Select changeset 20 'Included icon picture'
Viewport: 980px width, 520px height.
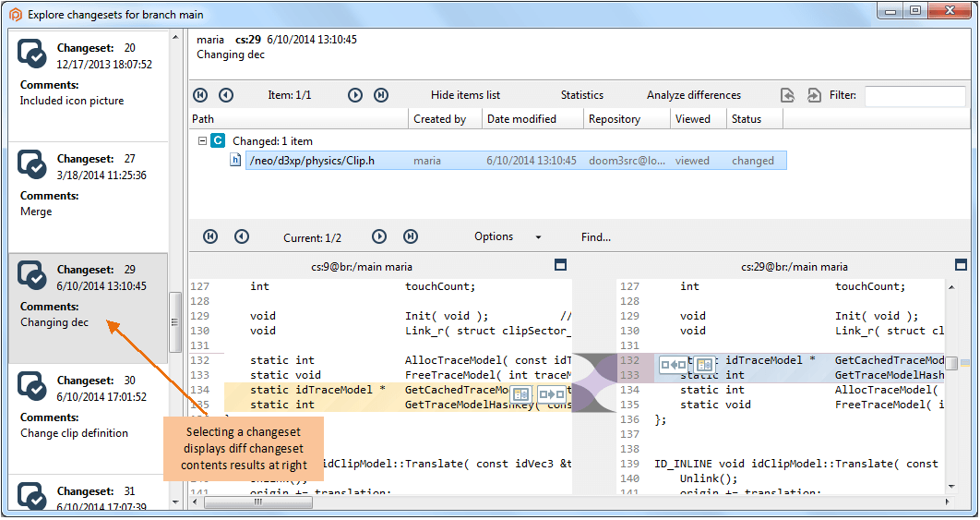88,86
